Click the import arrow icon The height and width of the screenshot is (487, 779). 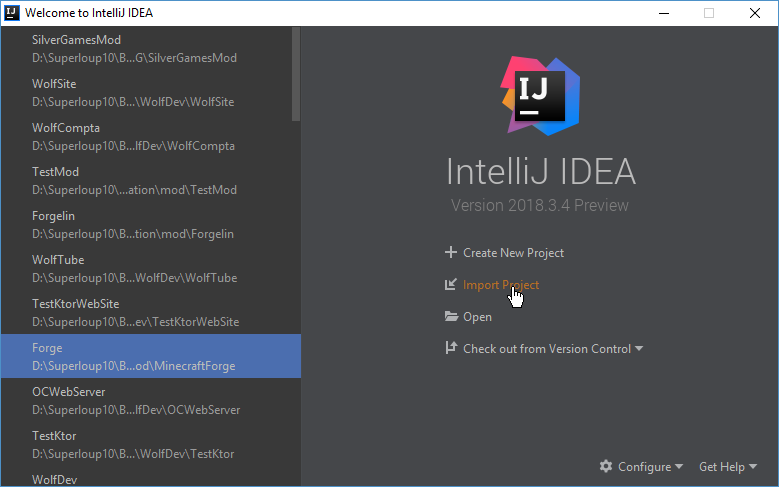tap(451, 285)
